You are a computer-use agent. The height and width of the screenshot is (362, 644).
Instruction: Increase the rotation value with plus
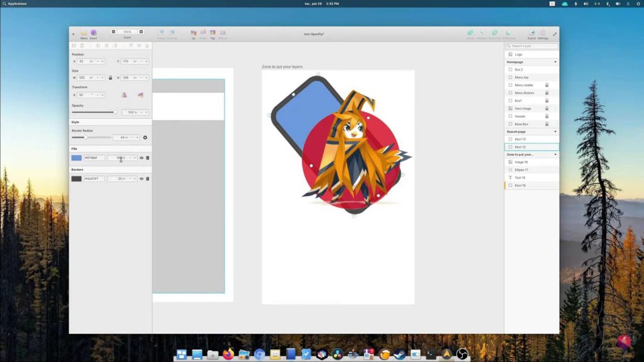(x=103, y=95)
